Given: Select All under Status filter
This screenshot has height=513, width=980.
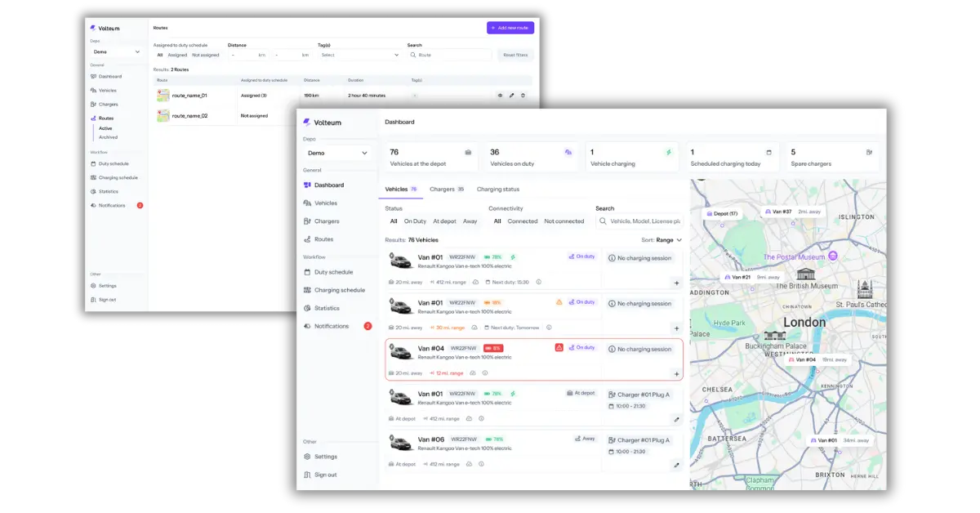Looking at the screenshot, I should coord(394,221).
